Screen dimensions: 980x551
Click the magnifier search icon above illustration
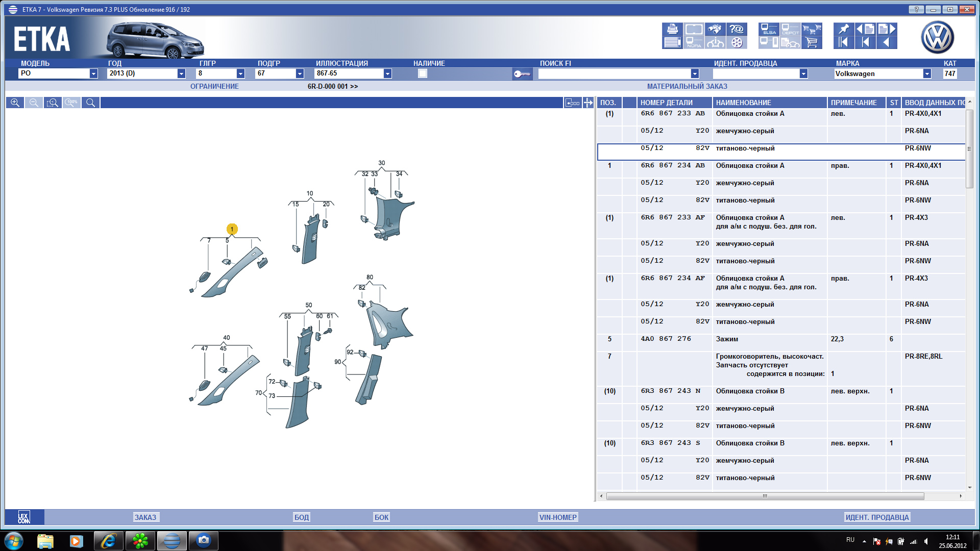click(x=91, y=103)
